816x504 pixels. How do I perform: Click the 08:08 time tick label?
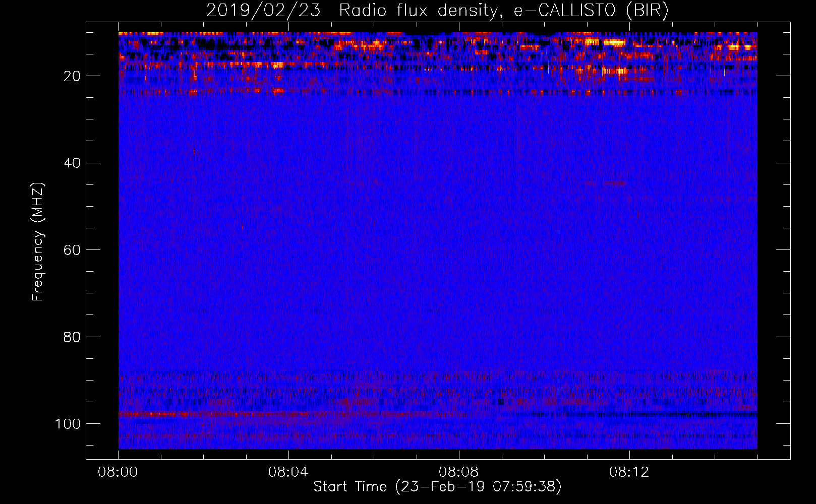point(459,472)
